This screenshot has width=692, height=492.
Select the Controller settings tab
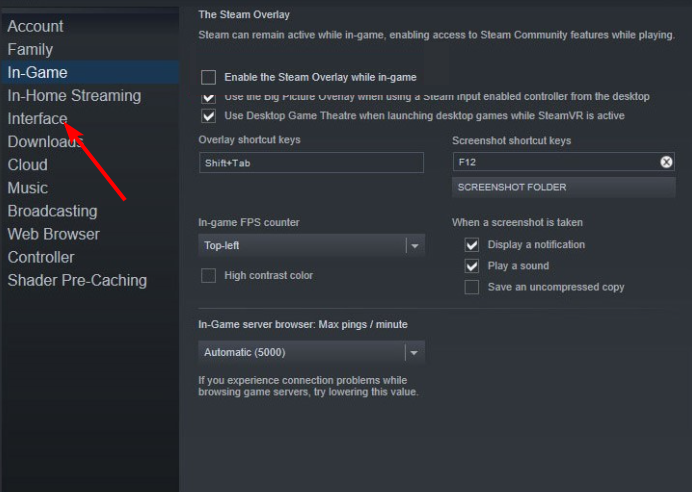click(41, 257)
